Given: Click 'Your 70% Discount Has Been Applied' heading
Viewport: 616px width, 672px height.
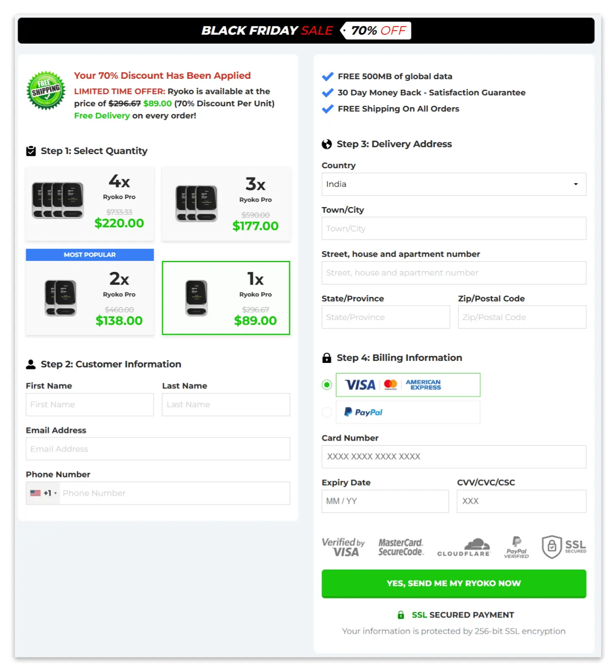Looking at the screenshot, I should click(163, 75).
